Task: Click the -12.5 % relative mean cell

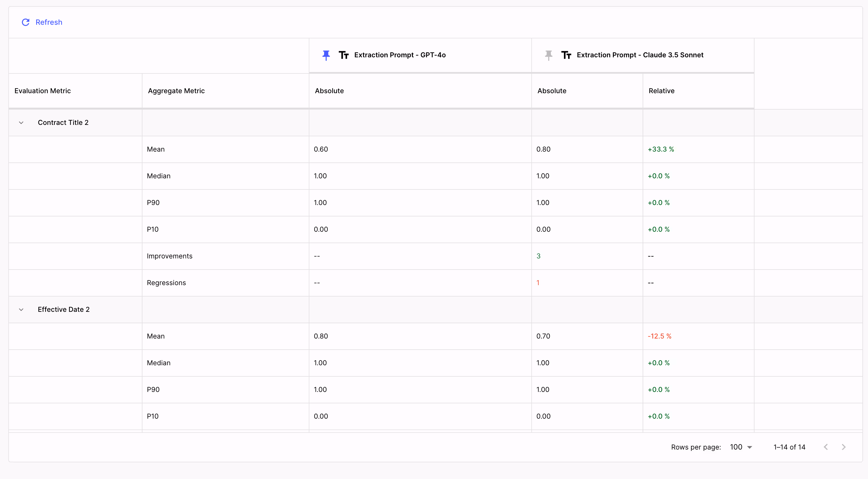Action: 659,336
